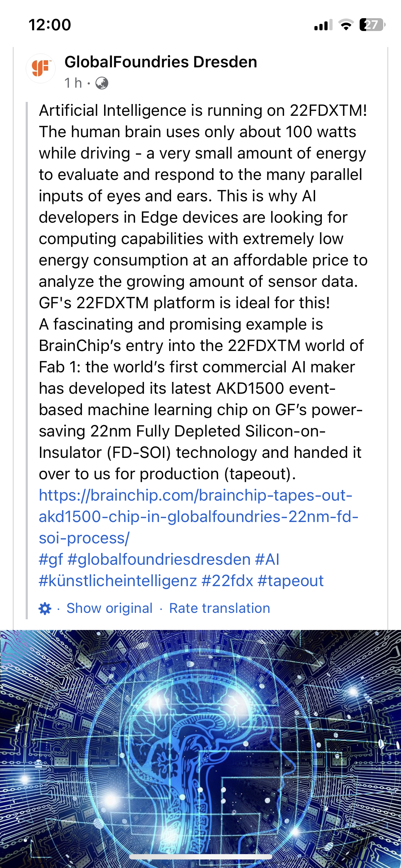This screenshot has height=868, width=401.
Task: Tap the #gf hashtag
Action: (51, 559)
